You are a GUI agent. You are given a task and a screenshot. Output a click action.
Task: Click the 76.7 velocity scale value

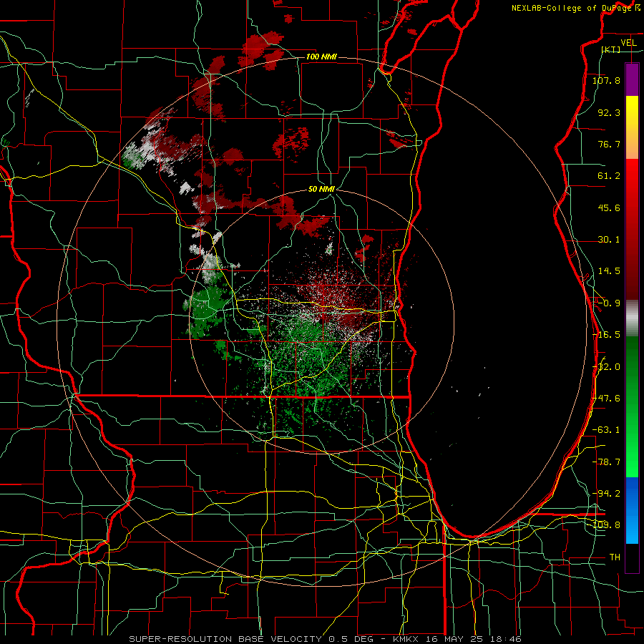pyautogui.click(x=609, y=144)
